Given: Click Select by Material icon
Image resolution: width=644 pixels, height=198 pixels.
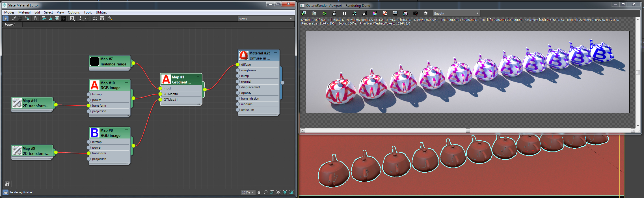Looking at the screenshot, I should point(110,19).
